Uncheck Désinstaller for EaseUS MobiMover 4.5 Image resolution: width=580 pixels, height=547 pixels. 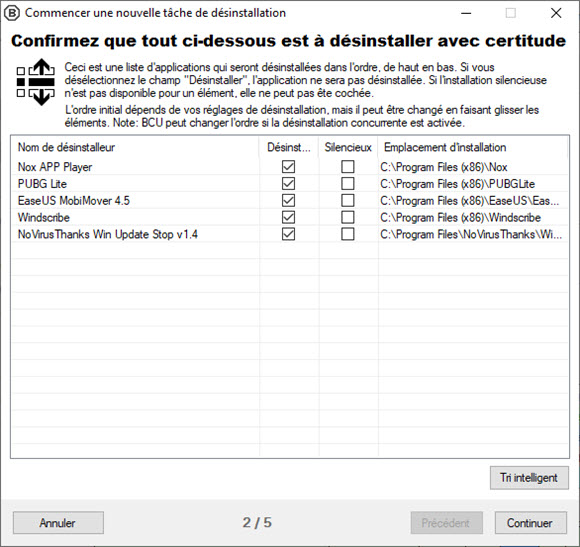(288, 200)
